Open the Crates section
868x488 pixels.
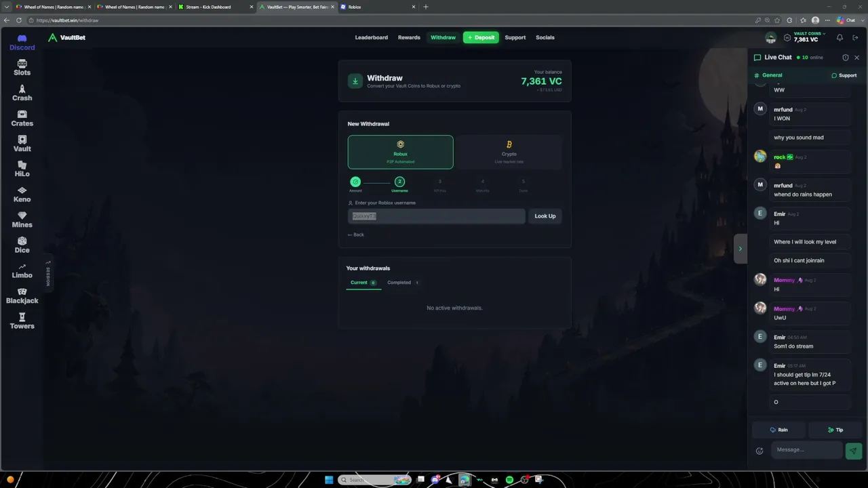pyautogui.click(x=22, y=119)
